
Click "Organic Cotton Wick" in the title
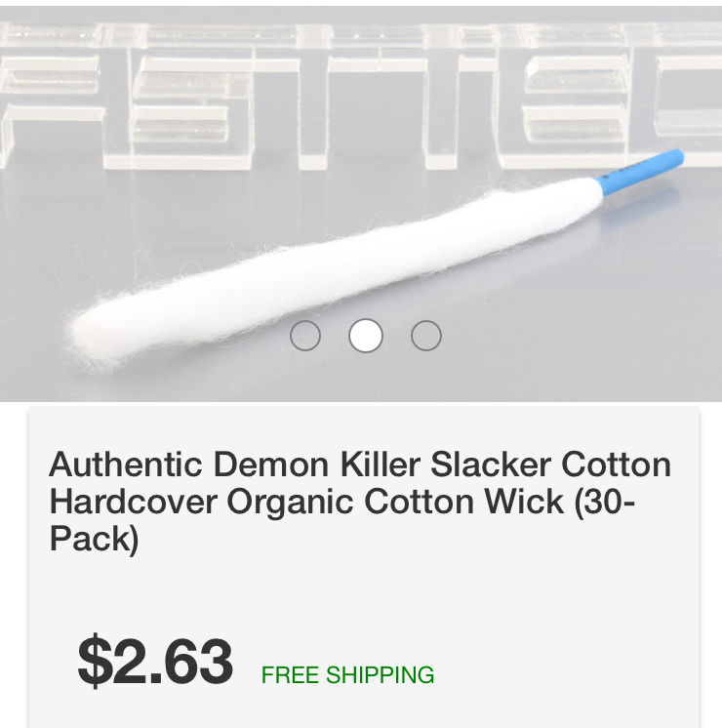395,504
